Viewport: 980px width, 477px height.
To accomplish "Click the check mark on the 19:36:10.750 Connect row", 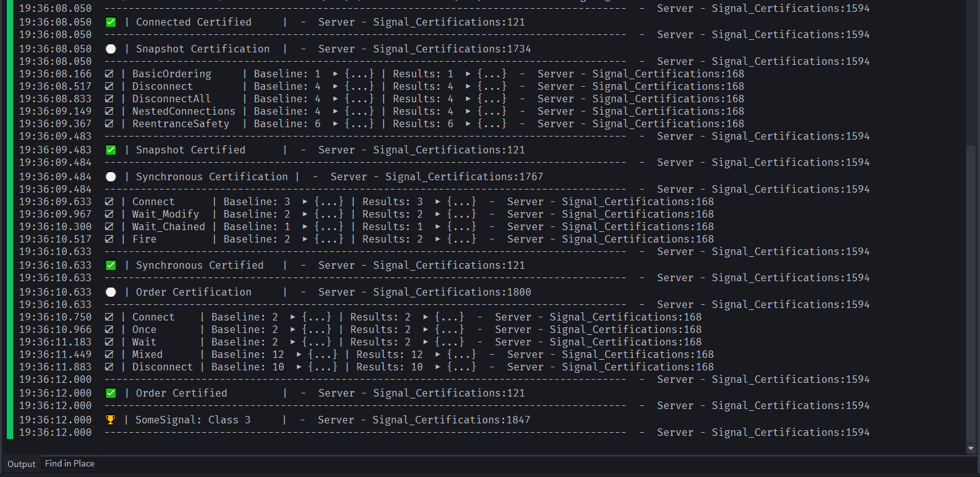I will click(109, 317).
